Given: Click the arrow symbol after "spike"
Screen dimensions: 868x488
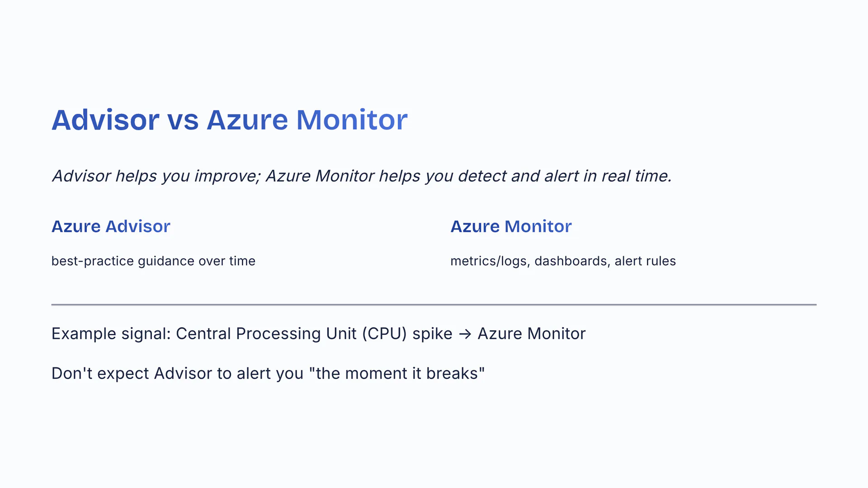Looking at the screenshot, I should (x=465, y=334).
